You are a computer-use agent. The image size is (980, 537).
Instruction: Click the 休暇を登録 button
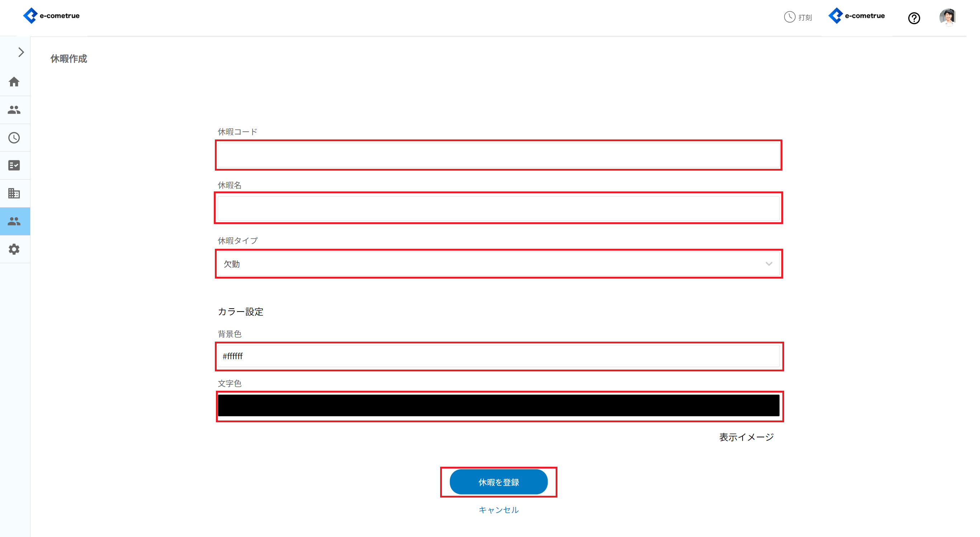(498, 482)
